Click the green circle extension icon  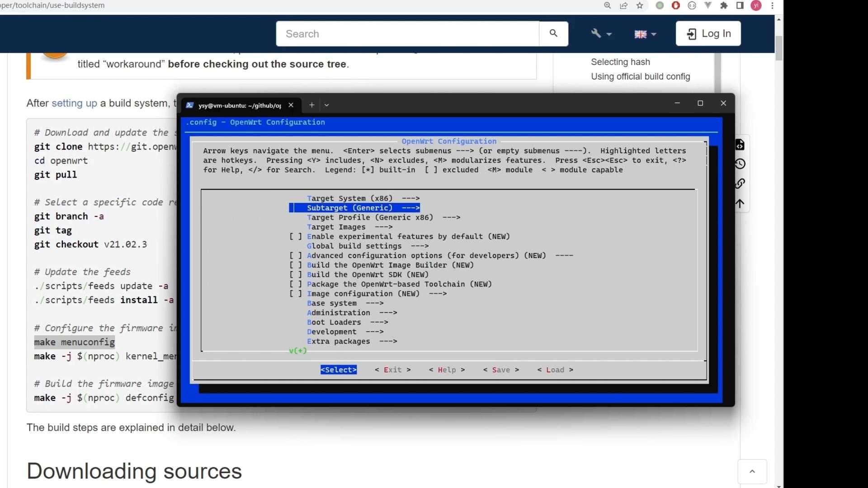660,5
